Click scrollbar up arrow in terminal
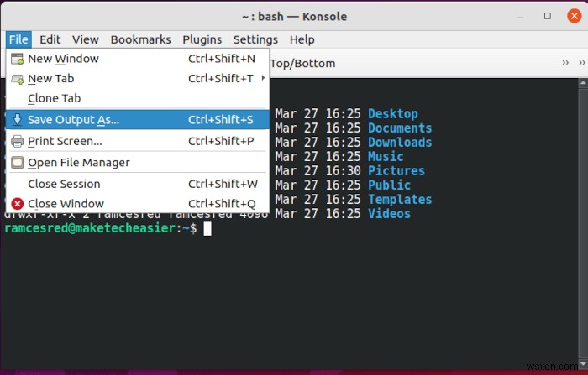Screen dimensions: 588x375 click(x=583, y=83)
